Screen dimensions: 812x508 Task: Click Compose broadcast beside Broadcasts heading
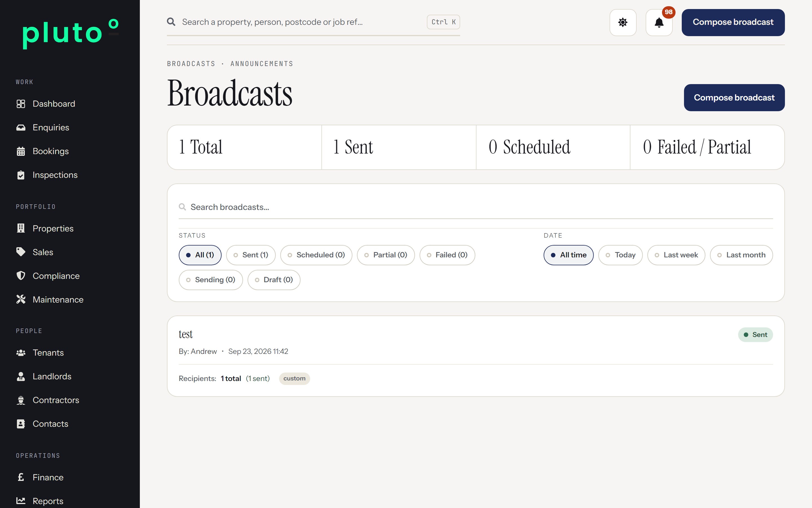[x=734, y=98]
